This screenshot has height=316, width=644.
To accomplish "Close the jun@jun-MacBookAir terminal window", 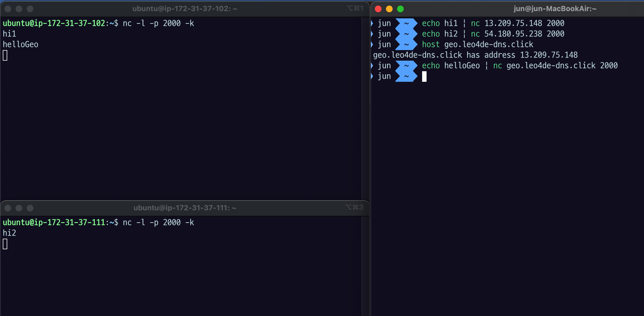I will (378, 9).
